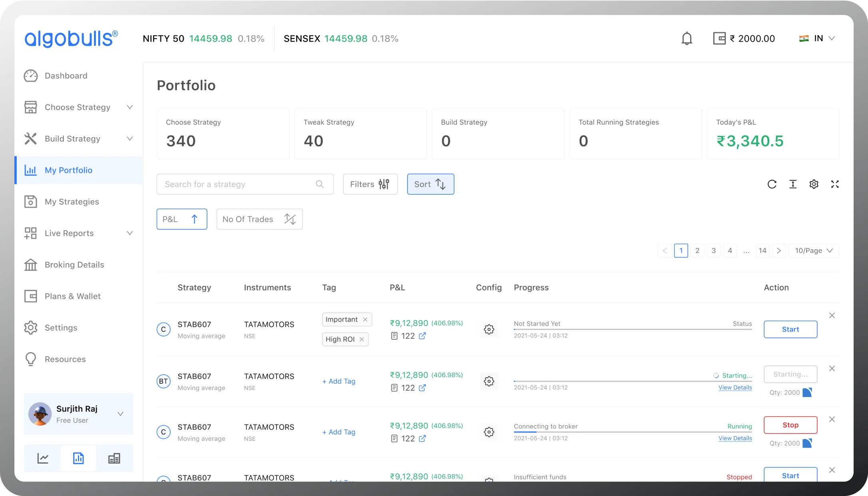Click Running strategy progress bar
This screenshot has height=496, width=868.
pos(633,432)
